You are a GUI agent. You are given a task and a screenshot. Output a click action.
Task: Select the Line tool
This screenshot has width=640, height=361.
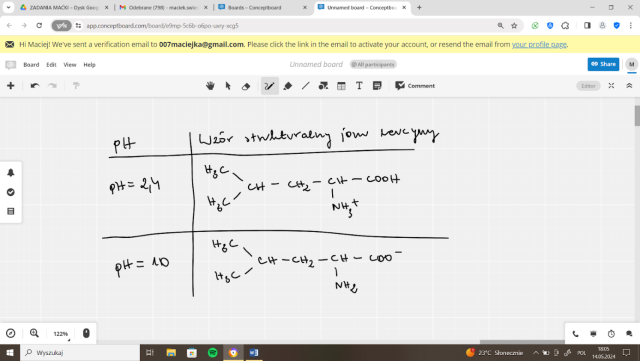tap(306, 86)
